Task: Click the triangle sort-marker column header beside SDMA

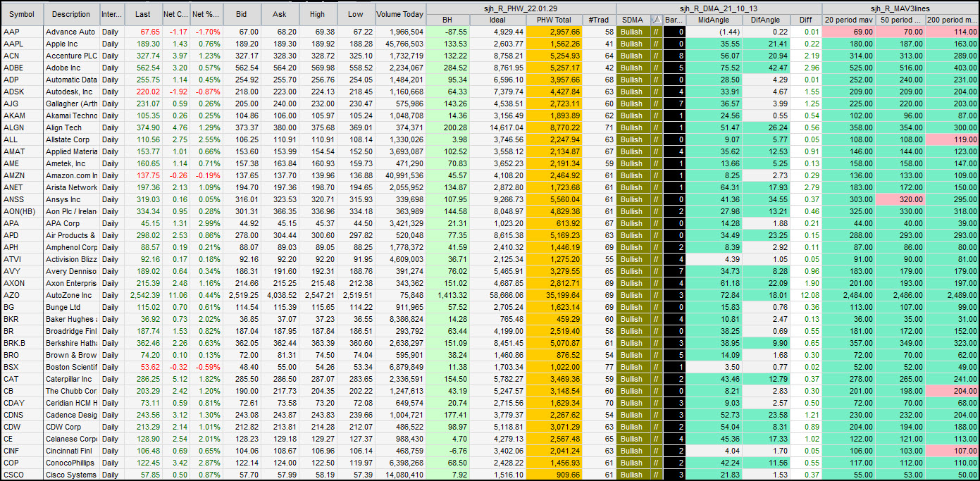Action: pyautogui.click(x=656, y=20)
